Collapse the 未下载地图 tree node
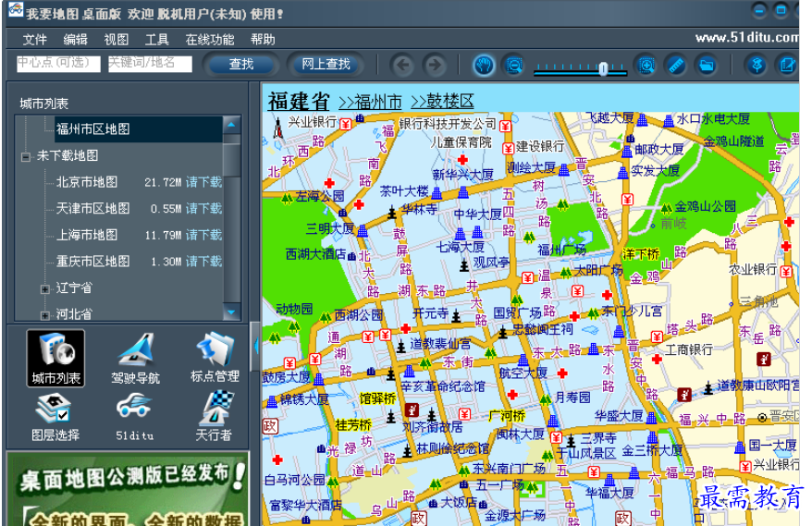Image resolution: width=812 pixels, height=526 pixels. (25, 156)
